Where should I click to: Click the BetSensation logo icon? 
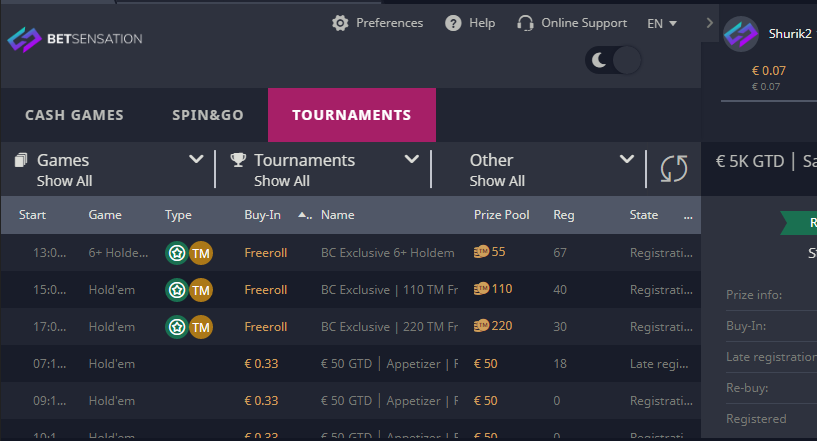coord(24,40)
